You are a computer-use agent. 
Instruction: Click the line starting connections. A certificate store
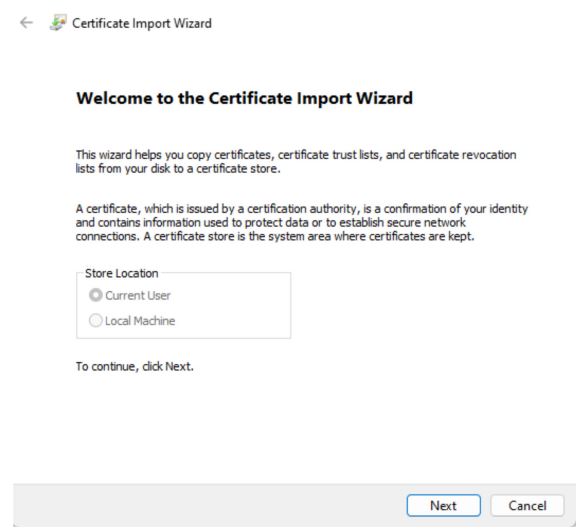275,236
